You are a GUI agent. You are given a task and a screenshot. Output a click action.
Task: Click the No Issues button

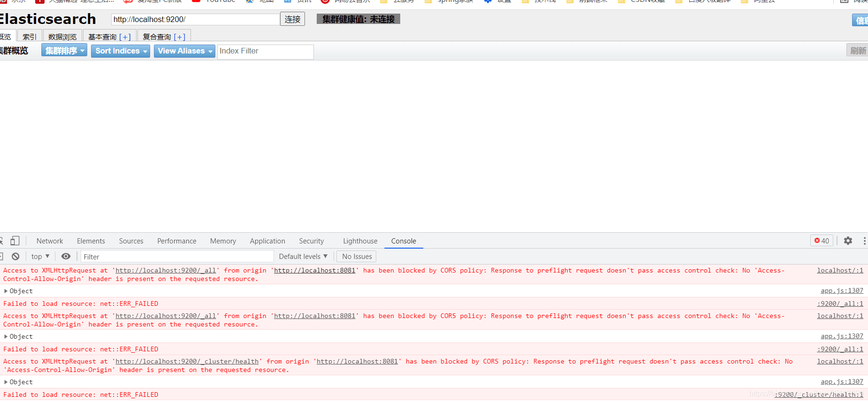click(357, 256)
